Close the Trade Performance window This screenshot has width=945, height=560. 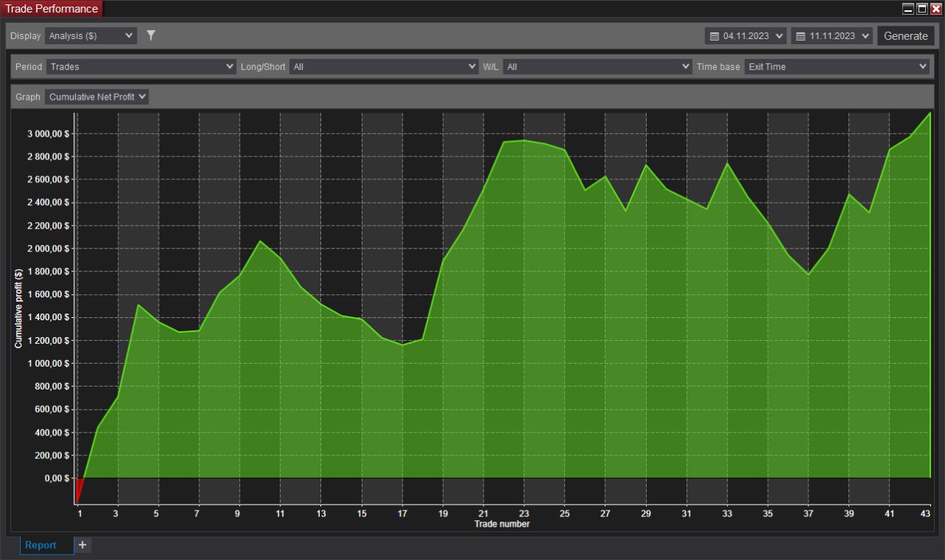click(935, 9)
